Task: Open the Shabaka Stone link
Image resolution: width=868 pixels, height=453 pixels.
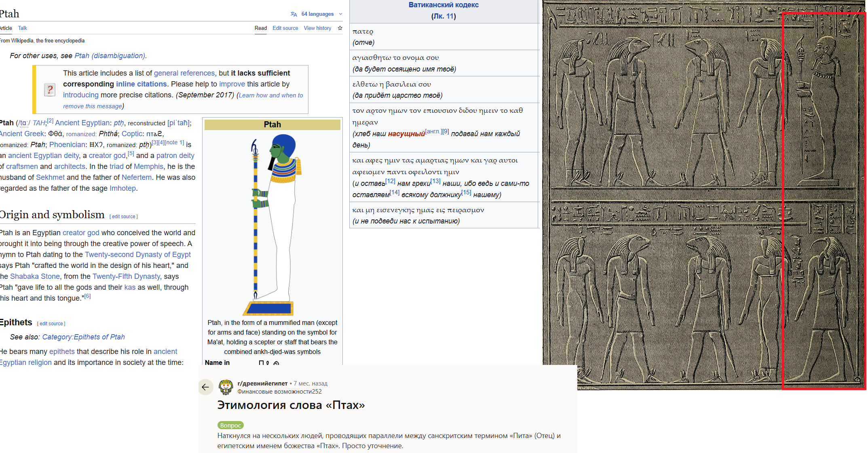Action: [35, 276]
